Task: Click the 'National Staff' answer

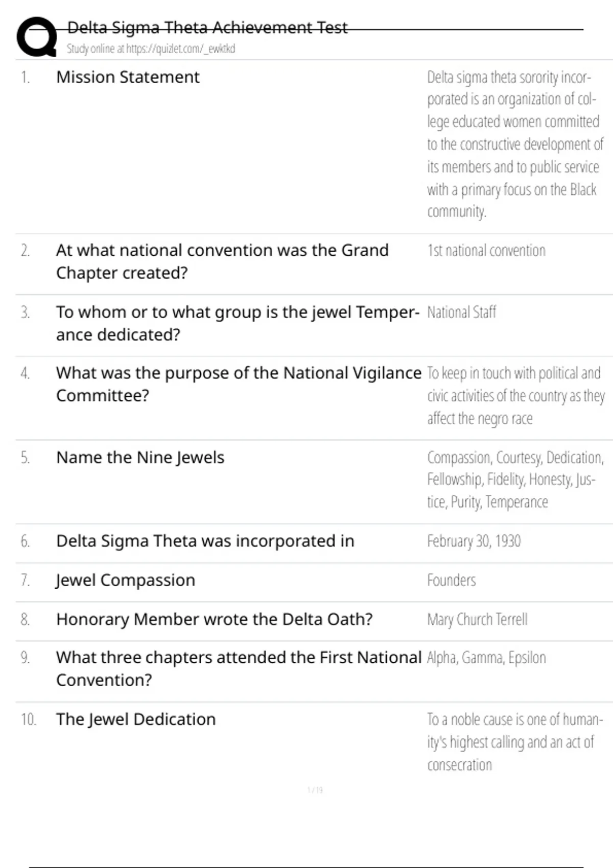Action: [x=461, y=312]
